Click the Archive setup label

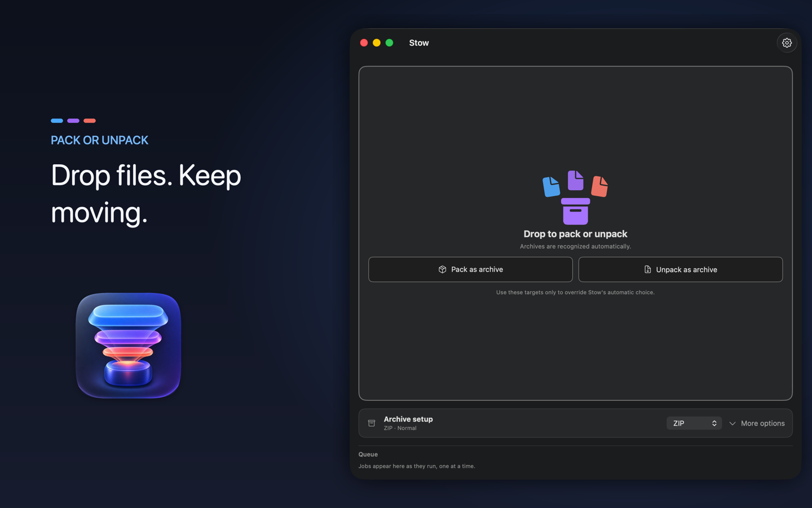point(408,419)
